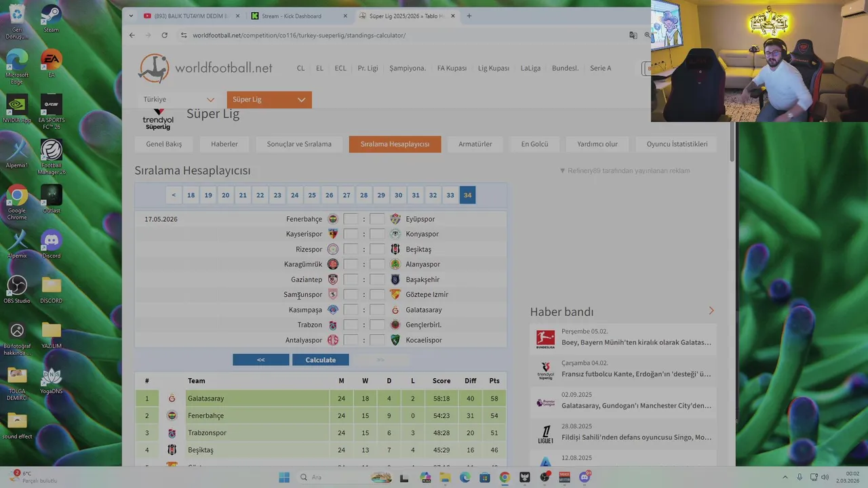This screenshot has height=488, width=868.
Task: Open the Recycle Bin desktop icon
Action: (17, 21)
